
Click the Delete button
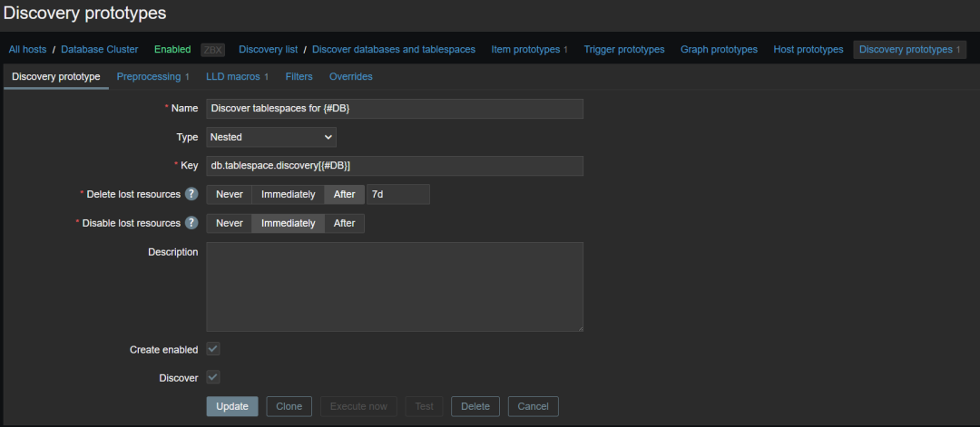pyautogui.click(x=475, y=406)
